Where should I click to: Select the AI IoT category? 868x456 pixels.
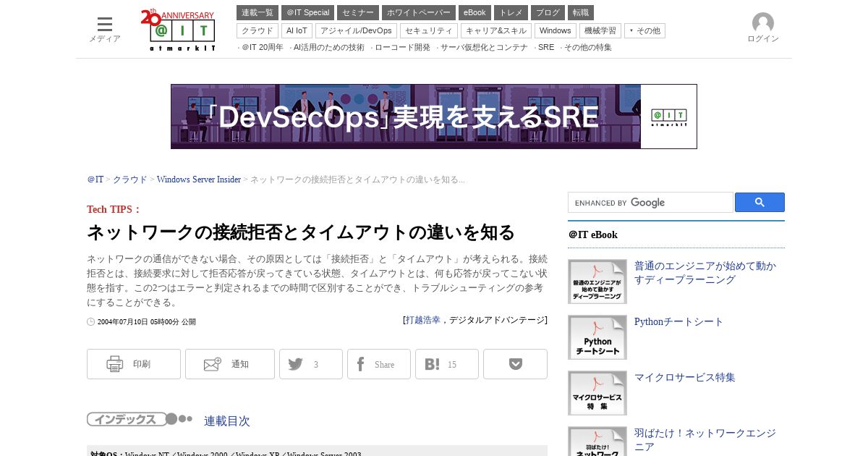tap(297, 31)
